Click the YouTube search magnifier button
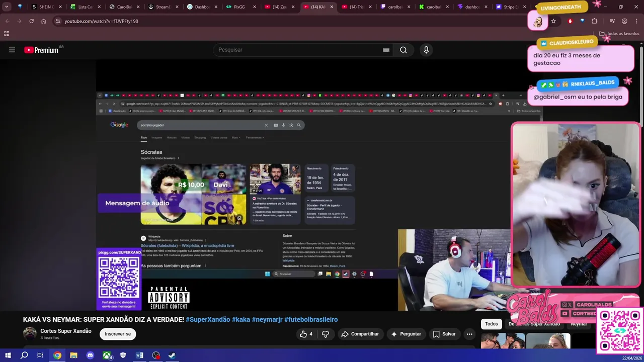 point(404,50)
